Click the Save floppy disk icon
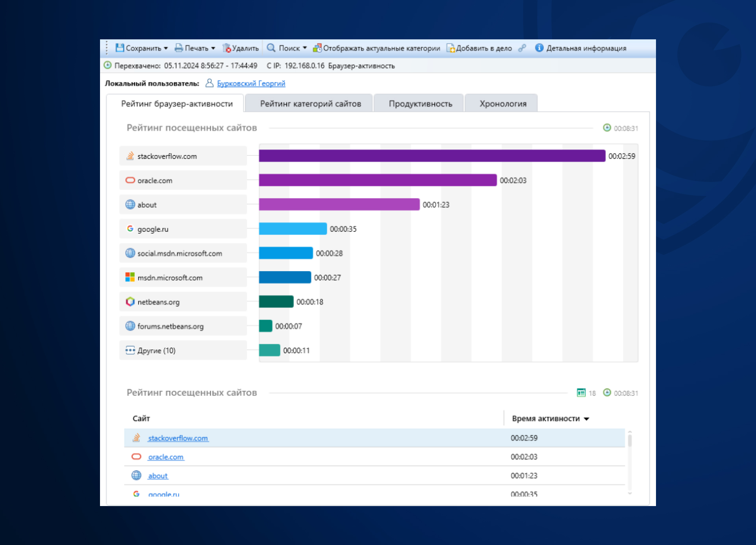Image resolution: width=756 pixels, height=545 pixels. 120,48
